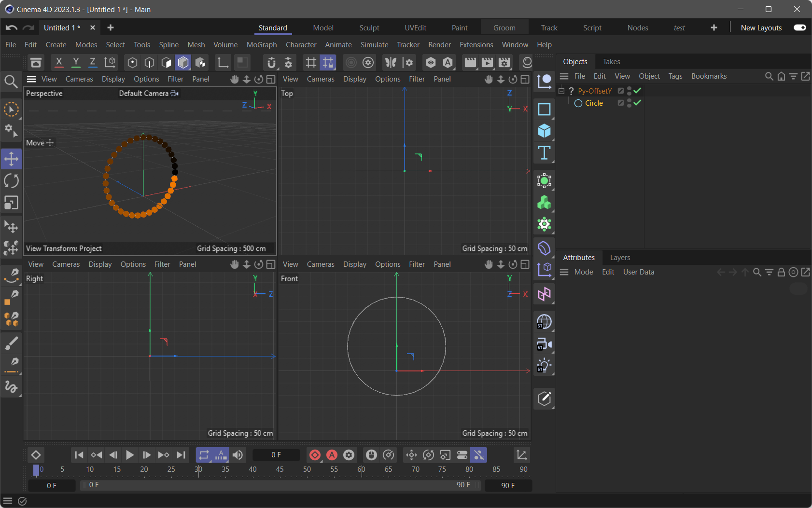This screenshot has height=508, width=812.
Task: Toggle Autokeying button
Action: pyautogui.click(x=332, y=455)
